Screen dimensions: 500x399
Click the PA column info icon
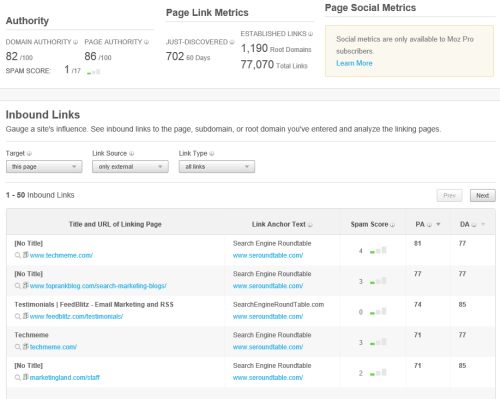coord(429,225)
